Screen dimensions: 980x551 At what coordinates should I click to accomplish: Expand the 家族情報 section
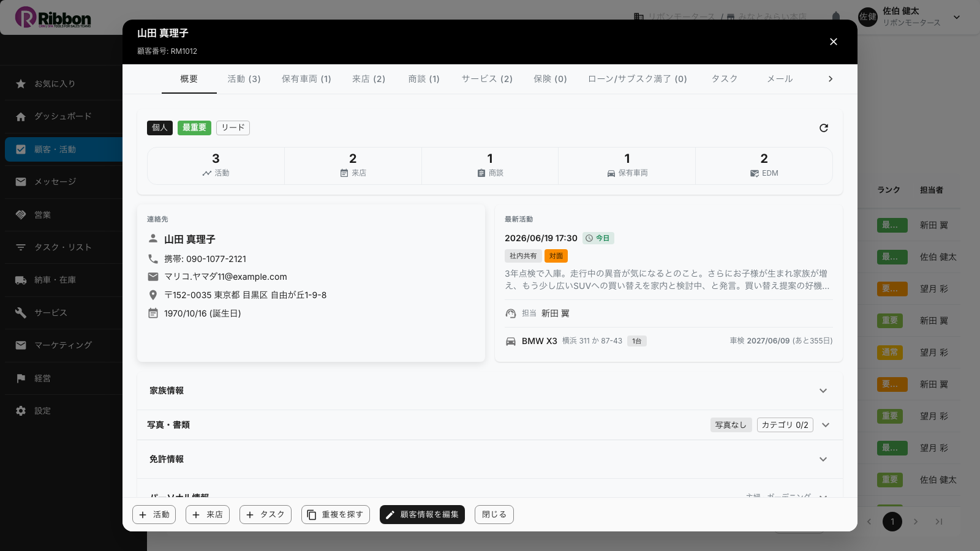(x=490, y=391)
